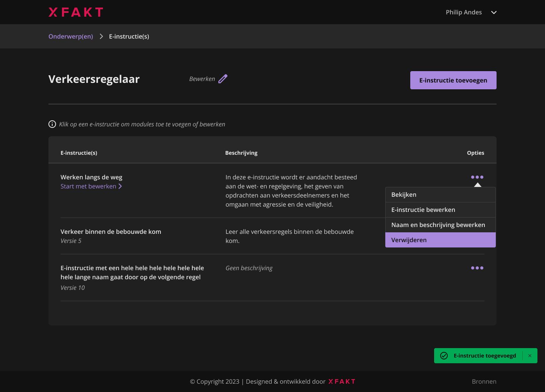Click the E-instructie(s) breadcrumb item
The height and width of the screenshot is (392, 545).
(x=129, y=36)
